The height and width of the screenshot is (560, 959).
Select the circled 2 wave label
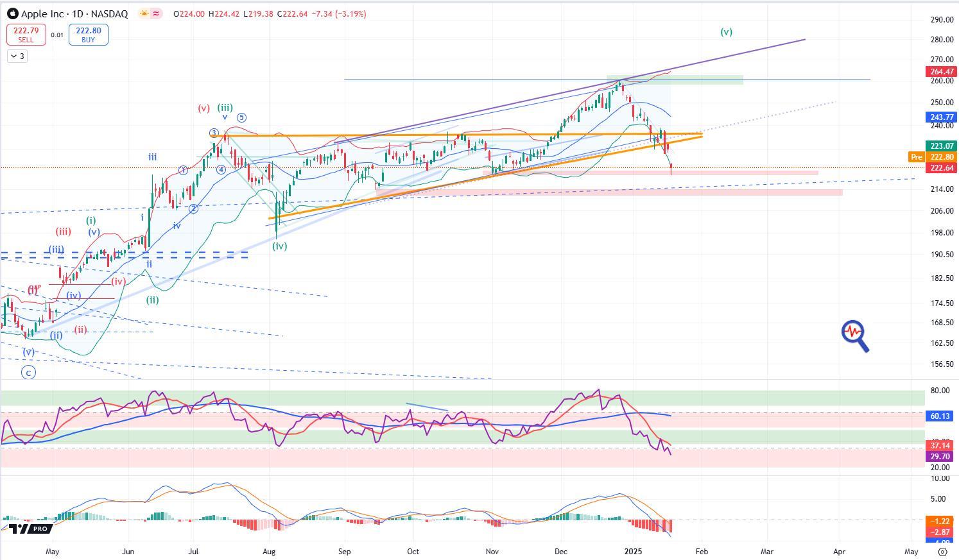[x=193, y=208]
